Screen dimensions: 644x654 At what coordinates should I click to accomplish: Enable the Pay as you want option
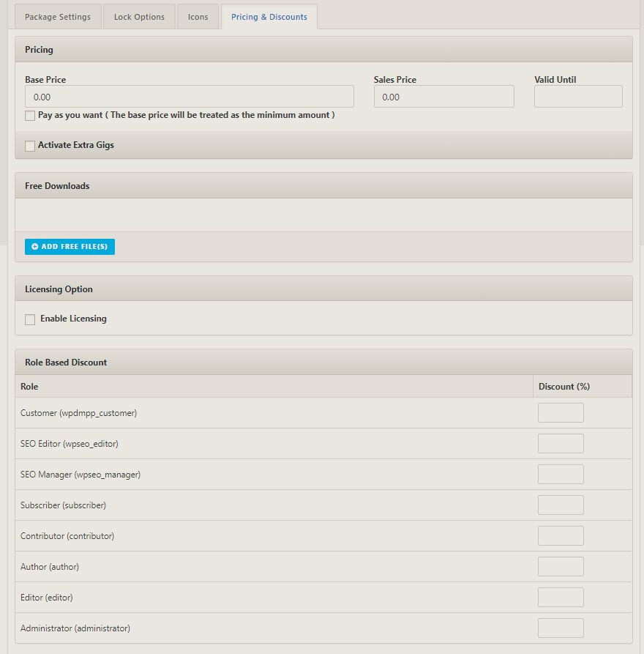pos(29,116)
